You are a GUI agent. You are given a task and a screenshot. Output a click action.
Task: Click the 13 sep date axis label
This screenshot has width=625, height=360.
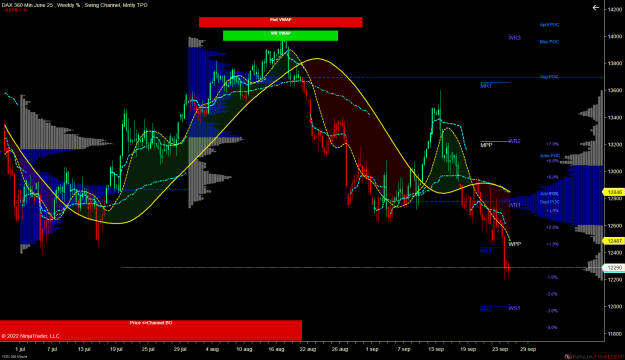click(x=436, y=349)
